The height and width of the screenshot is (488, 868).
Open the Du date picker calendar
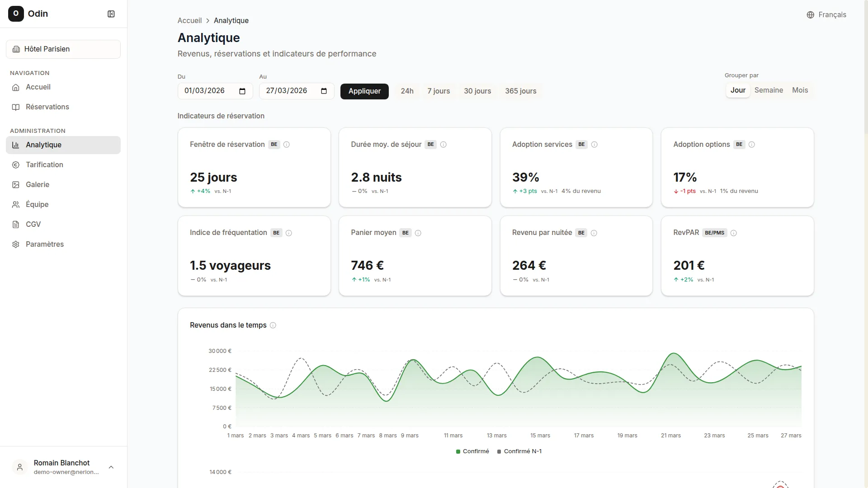(242, 91)
